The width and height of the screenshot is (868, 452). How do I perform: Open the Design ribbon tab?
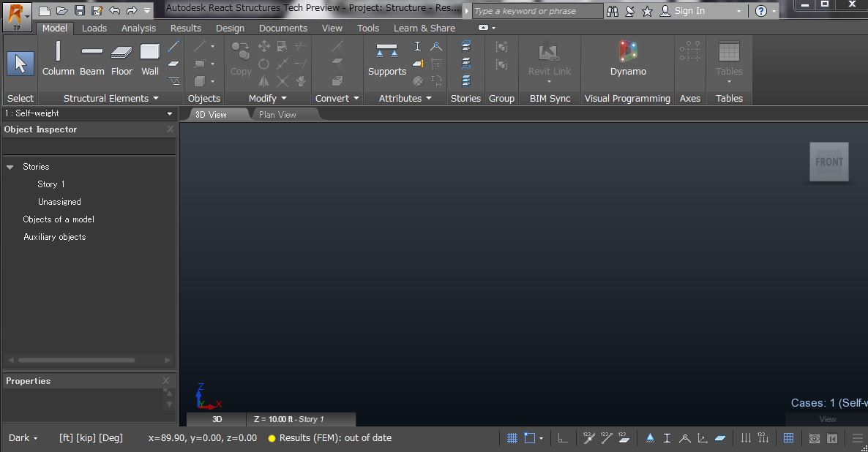coord(230,29)
